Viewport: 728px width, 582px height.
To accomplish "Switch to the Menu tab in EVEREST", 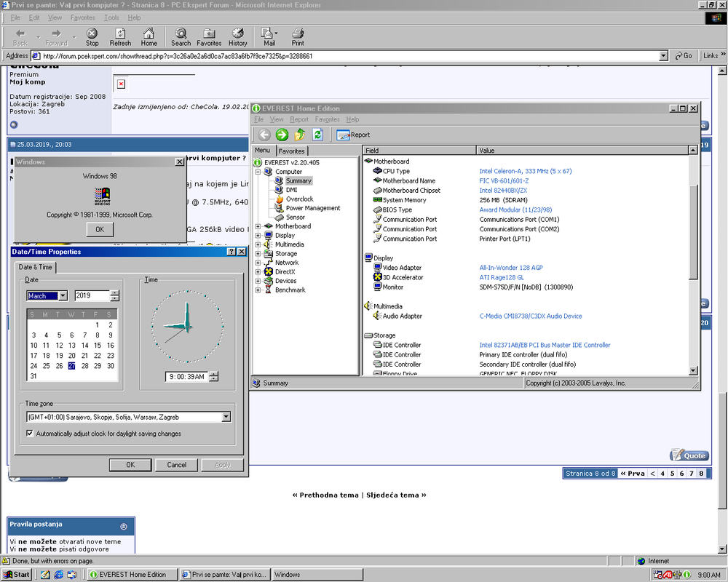I will click(x=262, y=151).
